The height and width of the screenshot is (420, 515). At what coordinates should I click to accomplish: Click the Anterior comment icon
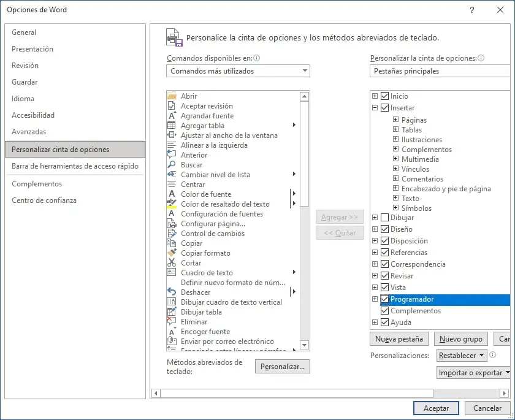tap(172, 155)
